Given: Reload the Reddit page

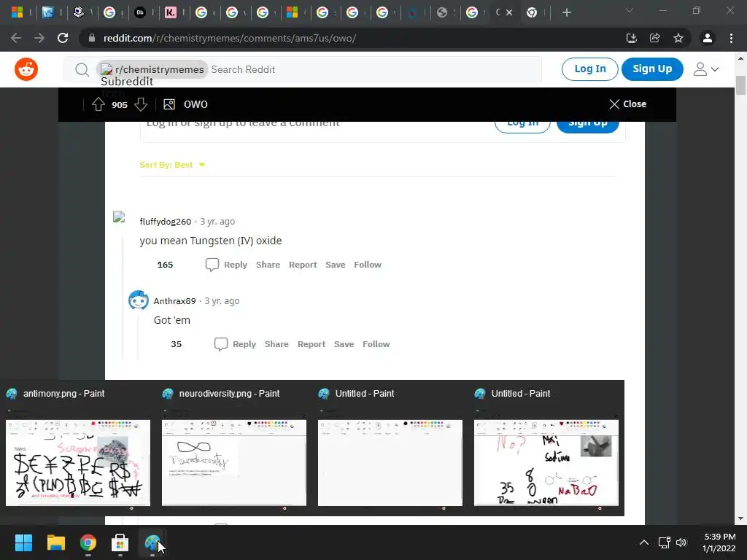Looking at the screenshot, I should click(63, 38).
